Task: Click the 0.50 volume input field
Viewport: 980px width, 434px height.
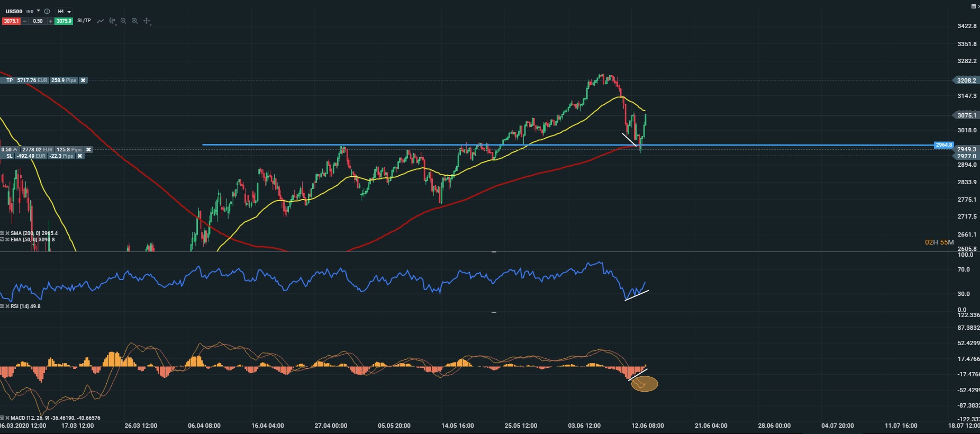Action: coord(38,21)
